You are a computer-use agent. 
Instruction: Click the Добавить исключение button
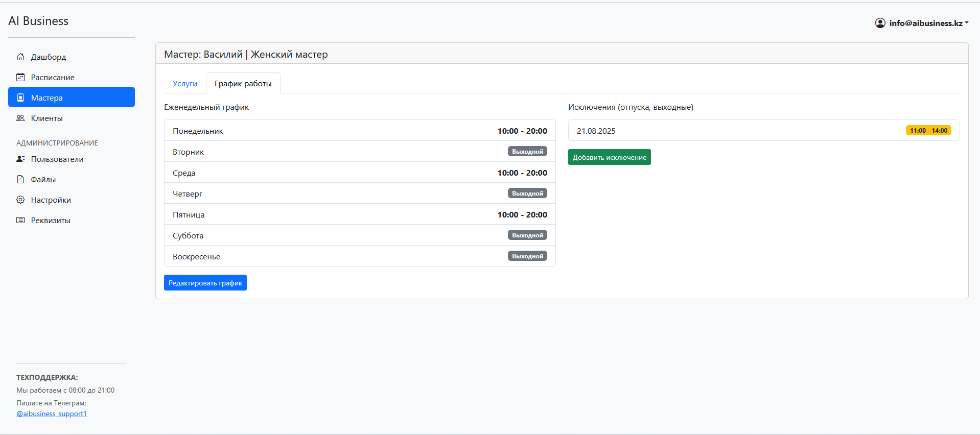[x=609, y=157]
